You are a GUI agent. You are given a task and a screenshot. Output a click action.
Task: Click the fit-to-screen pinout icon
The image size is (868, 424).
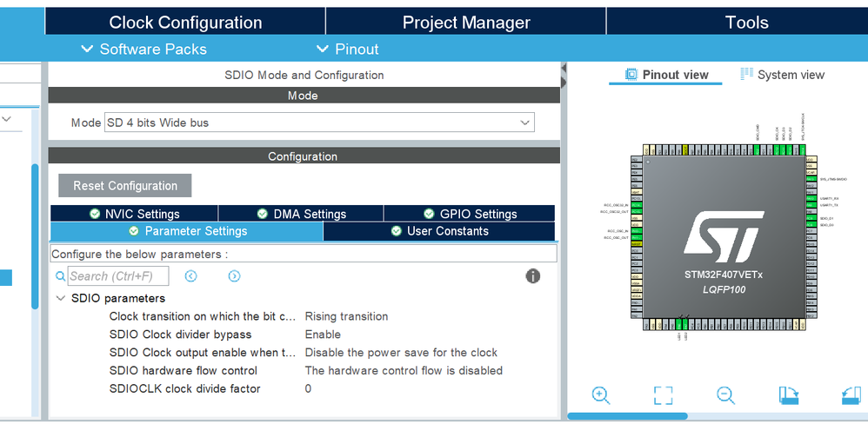(x=664, y=395)
